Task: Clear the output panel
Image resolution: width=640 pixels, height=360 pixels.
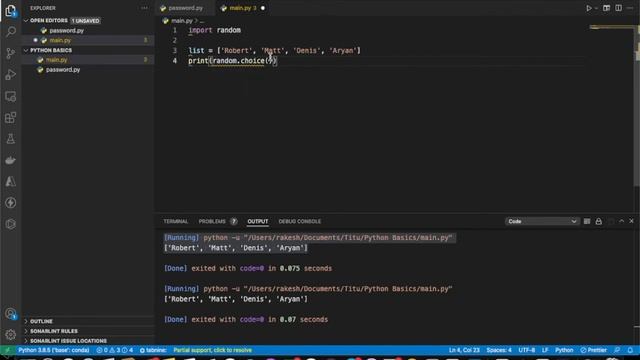Action: click(x=587, y=221)
